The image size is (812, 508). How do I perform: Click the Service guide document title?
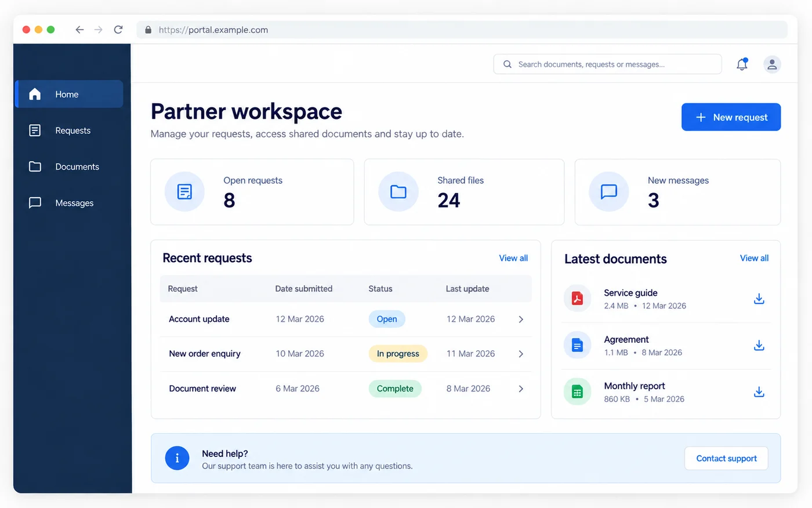(630, 293)
